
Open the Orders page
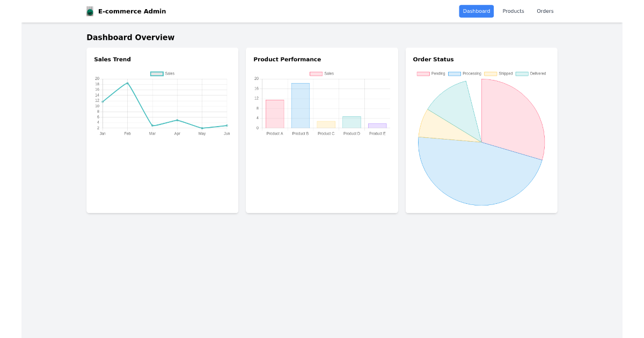(x=545, y=11)
